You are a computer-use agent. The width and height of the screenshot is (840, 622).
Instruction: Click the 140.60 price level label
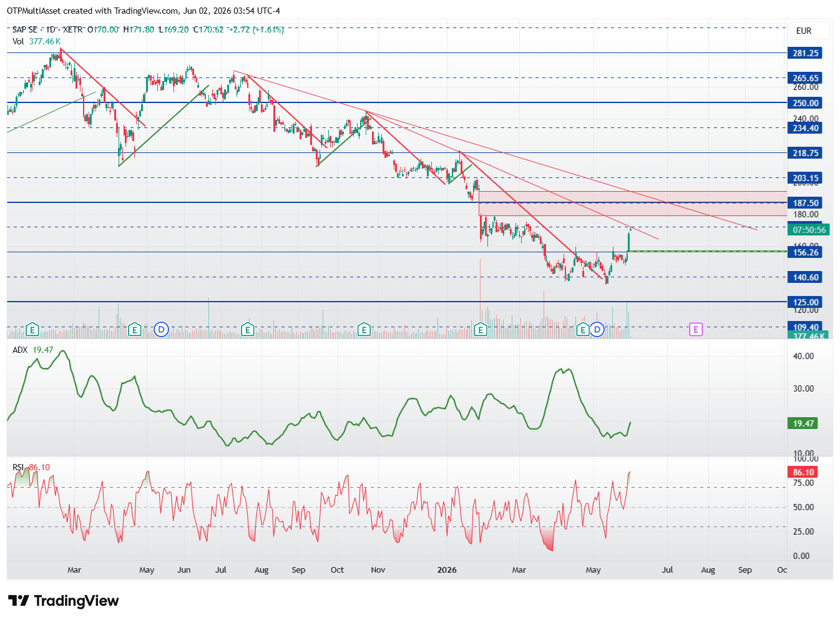(x=805, y=277)
